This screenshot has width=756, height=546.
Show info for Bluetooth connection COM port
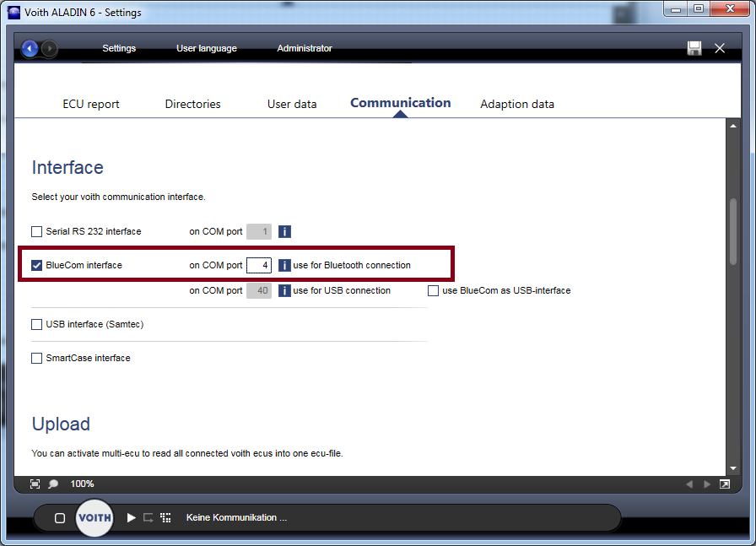pyautogui.click(x=284, y=265)
